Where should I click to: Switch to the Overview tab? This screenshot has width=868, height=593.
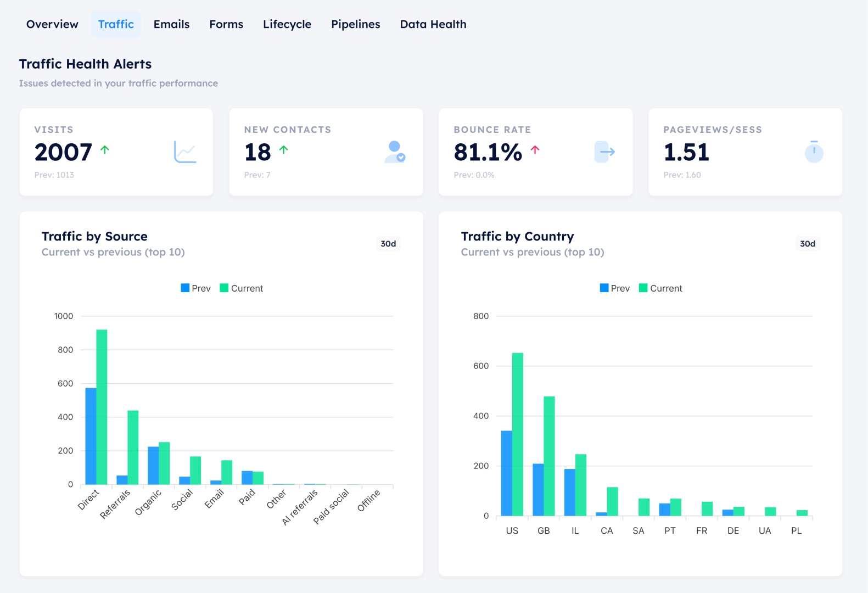[52, 24]
